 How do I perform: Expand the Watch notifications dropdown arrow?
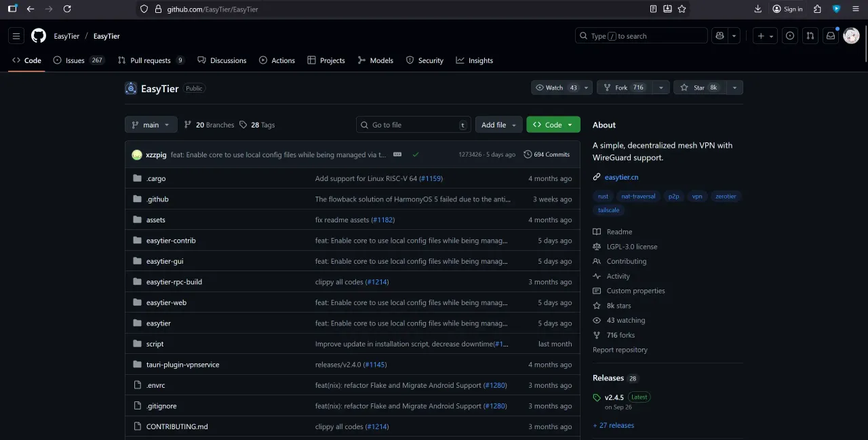click(x=587, y=87)
